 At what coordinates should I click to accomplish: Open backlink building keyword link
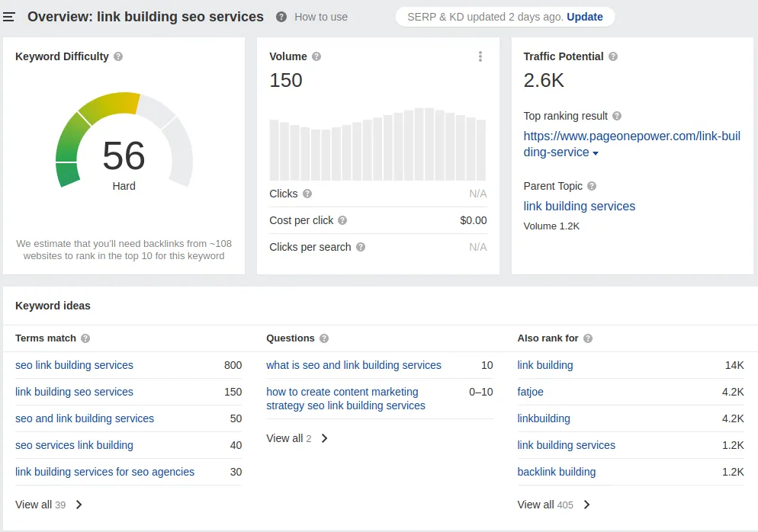[x=557, y=472]
